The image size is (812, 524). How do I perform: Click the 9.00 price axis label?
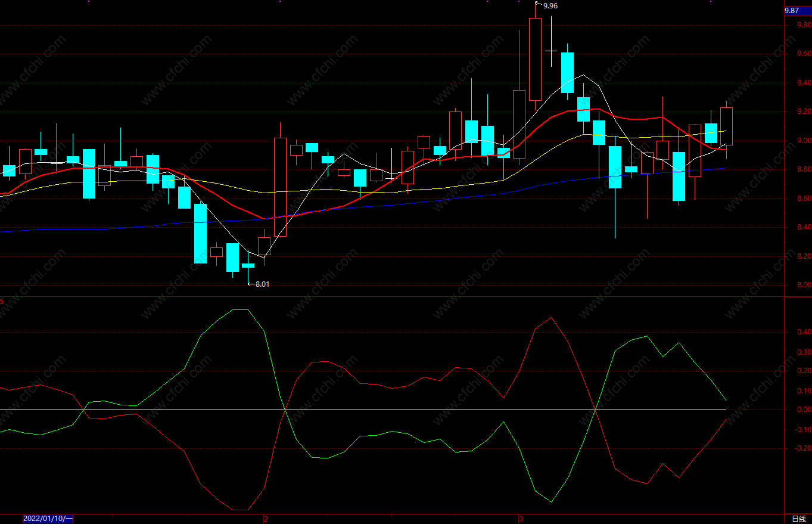(x=804, y=141)
